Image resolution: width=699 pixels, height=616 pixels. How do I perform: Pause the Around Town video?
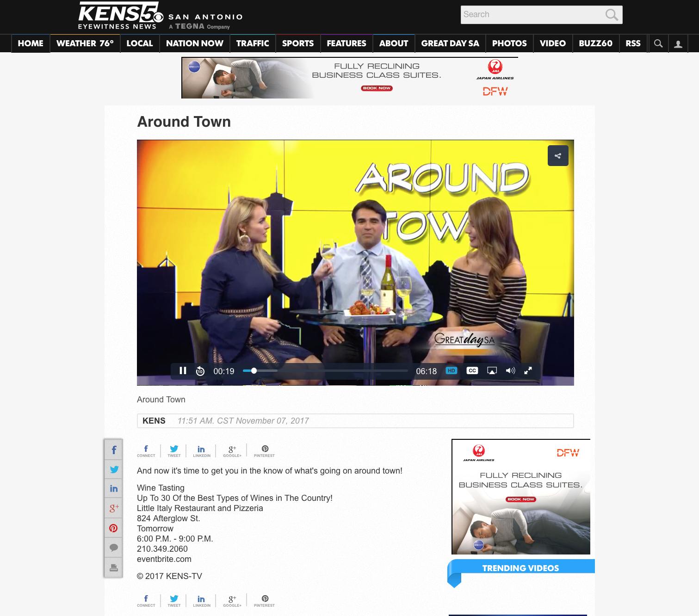click(x=183, y=371)
